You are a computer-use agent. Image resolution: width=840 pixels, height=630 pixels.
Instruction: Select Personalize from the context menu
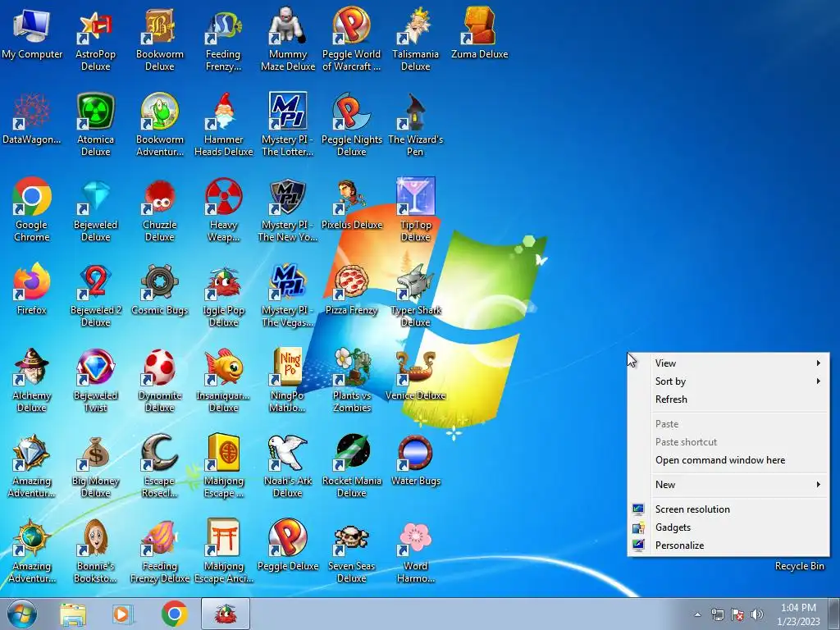pyautogui.click(x=728, y=546)
